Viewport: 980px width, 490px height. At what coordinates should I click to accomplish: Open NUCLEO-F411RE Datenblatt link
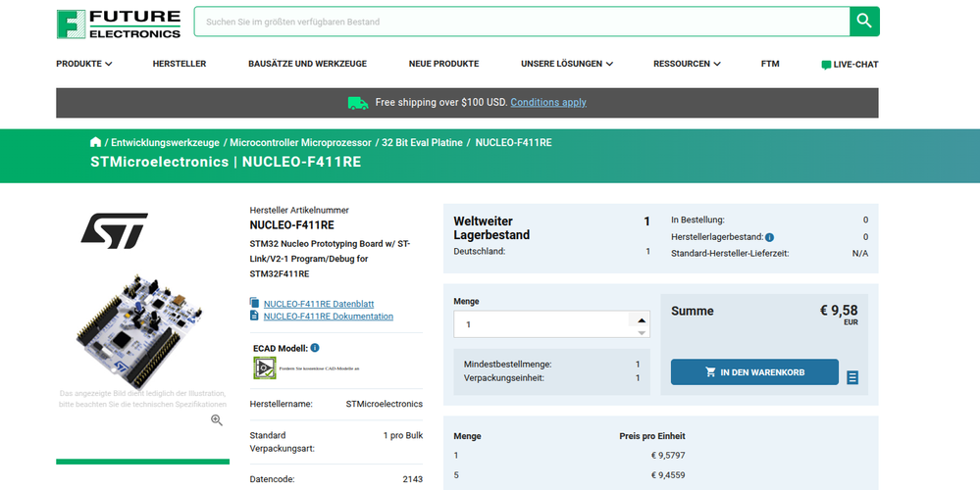click(319, 304)
